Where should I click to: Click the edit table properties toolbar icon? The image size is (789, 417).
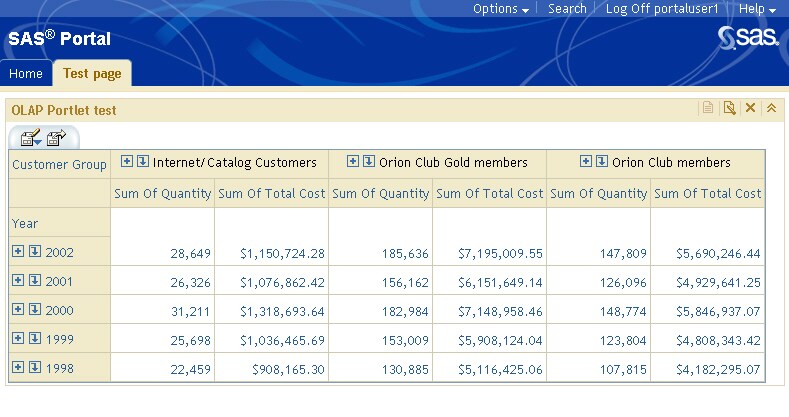(30, 138)
